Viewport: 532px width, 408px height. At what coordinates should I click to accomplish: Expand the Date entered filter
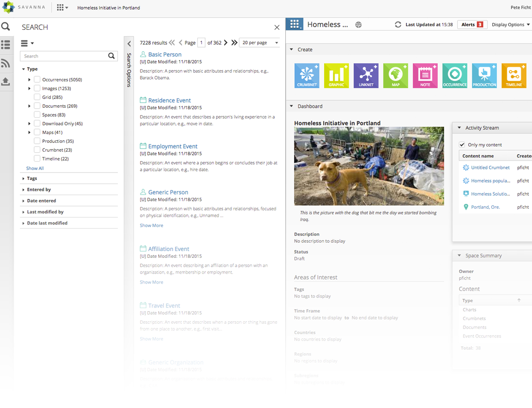(24, 201)
